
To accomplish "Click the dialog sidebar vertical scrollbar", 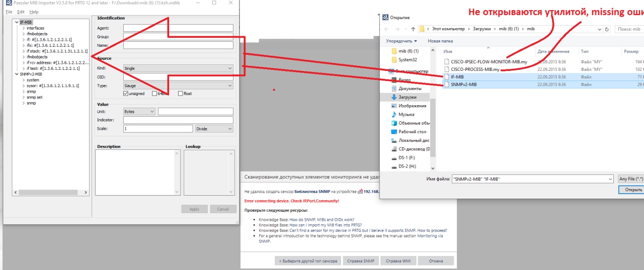I will point(433,109).
